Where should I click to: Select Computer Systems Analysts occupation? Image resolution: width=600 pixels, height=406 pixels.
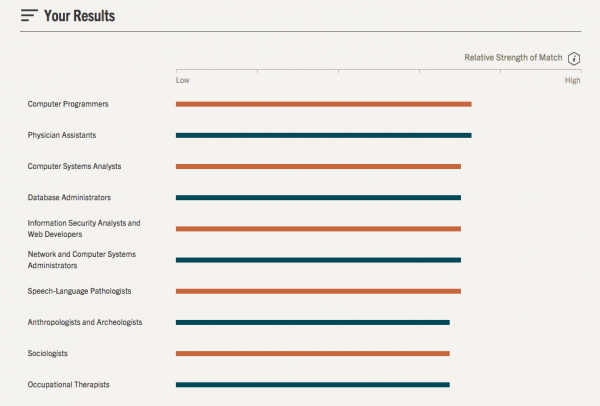click(x=74, y=166)
